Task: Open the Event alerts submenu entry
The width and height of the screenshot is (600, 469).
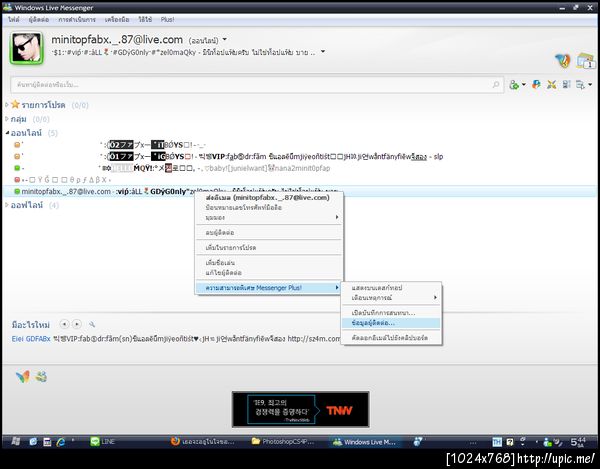Action: pos(391,298)
